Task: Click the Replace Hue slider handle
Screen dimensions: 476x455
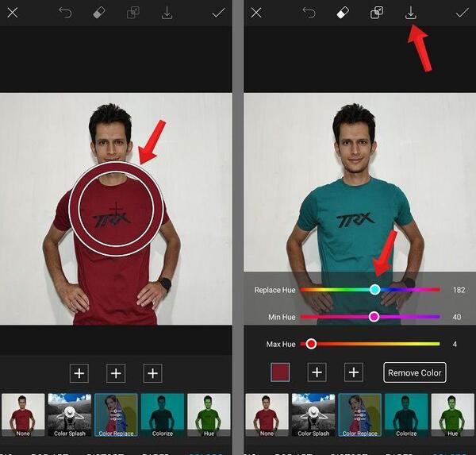Action: (x=375, y=290)
